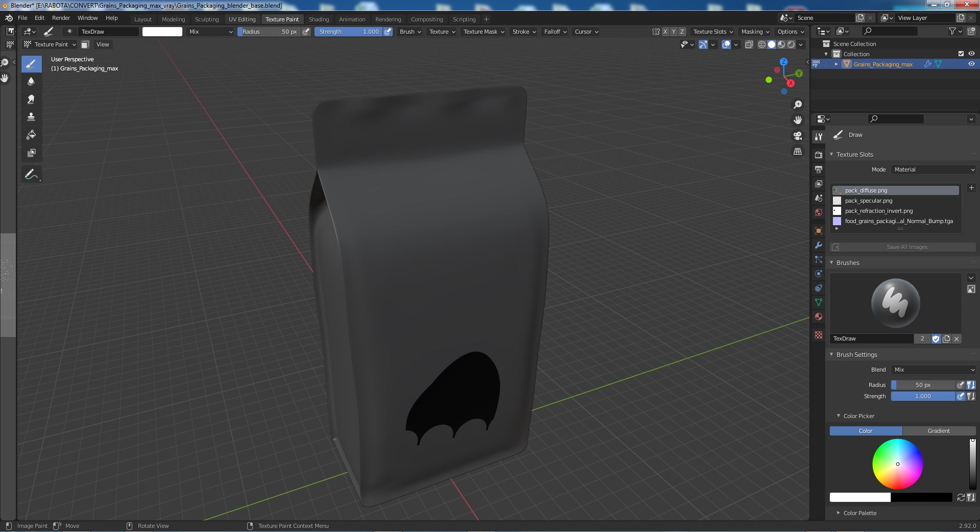The image size is (980, 532).
Task: Open the Particles properties tab
Action: point(819,259)
